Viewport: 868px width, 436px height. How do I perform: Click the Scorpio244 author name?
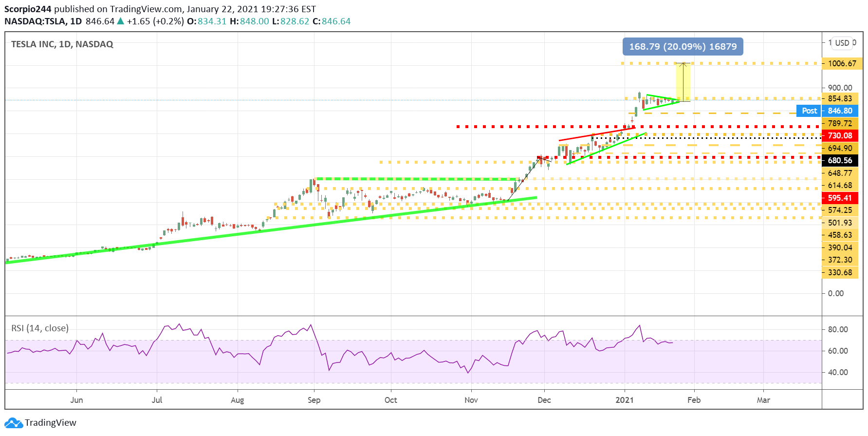(x=28, y=9)
